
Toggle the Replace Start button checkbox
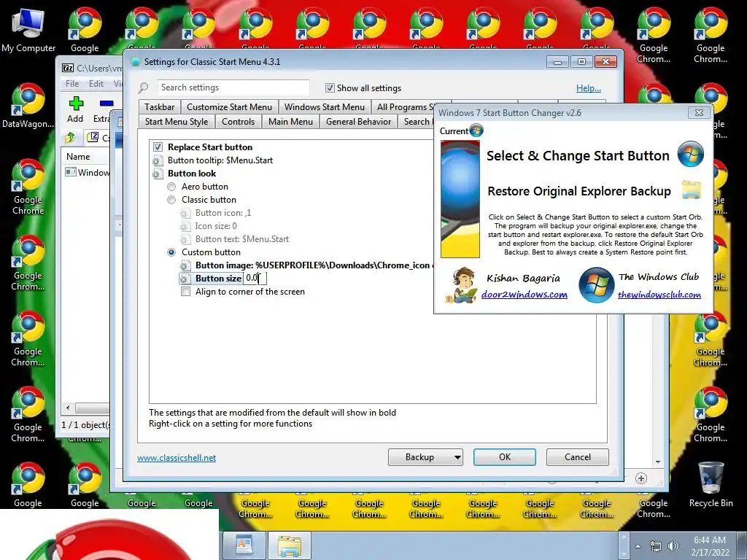[x=158, y=147]
